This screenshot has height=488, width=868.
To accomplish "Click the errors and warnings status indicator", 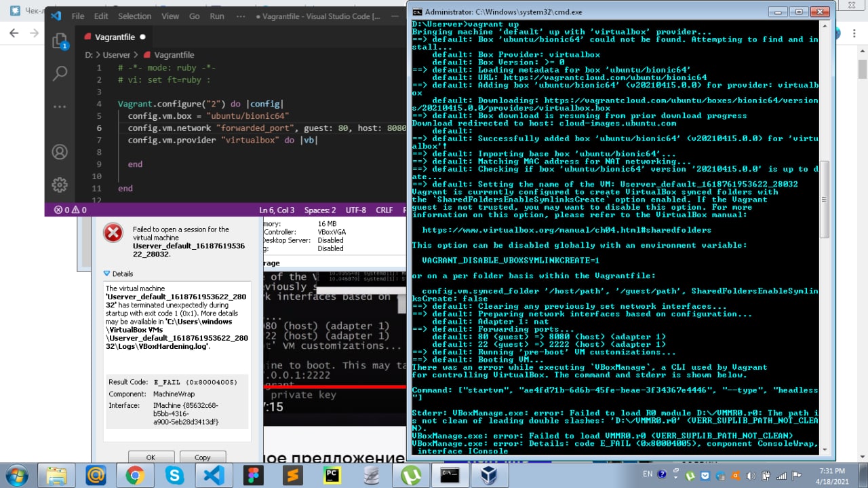I will click(71, 210).
